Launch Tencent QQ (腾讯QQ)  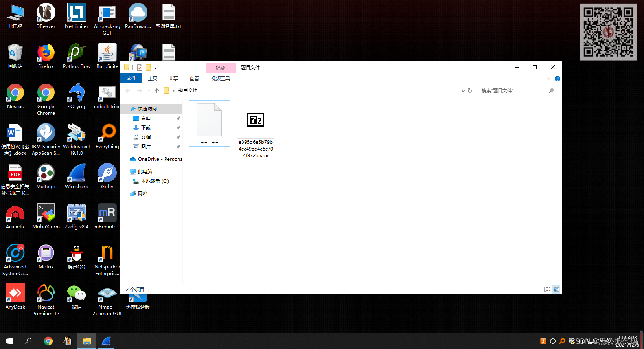point(77,257)
